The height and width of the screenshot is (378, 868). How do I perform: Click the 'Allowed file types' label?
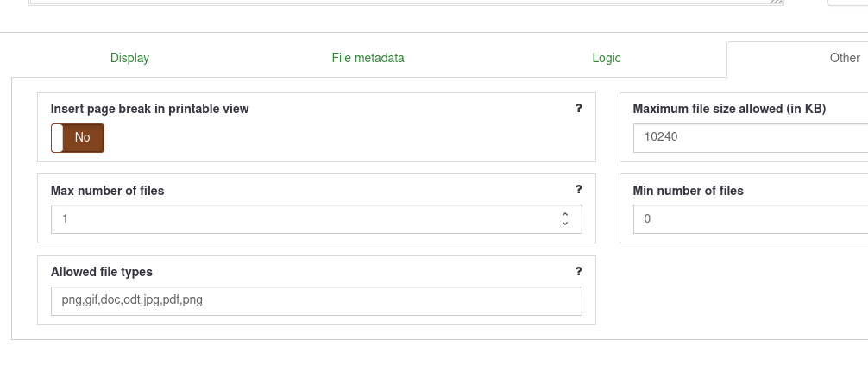102,272
